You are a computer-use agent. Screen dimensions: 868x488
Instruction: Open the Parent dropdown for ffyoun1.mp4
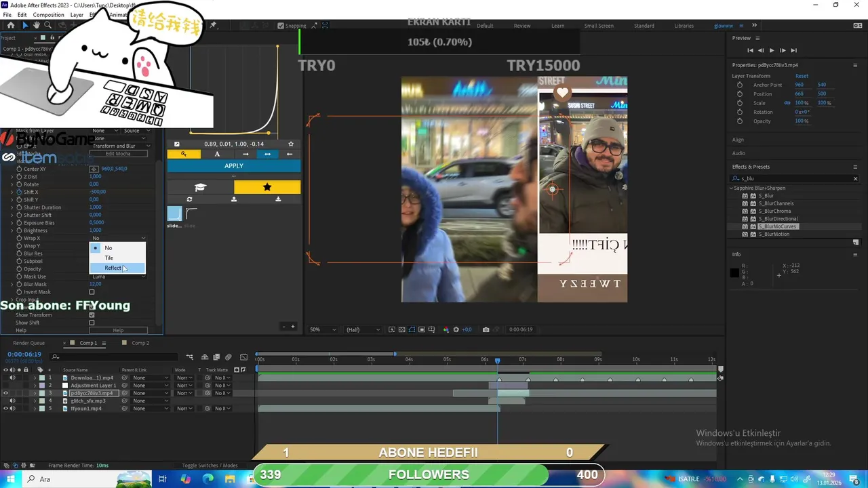click(150, 409)
